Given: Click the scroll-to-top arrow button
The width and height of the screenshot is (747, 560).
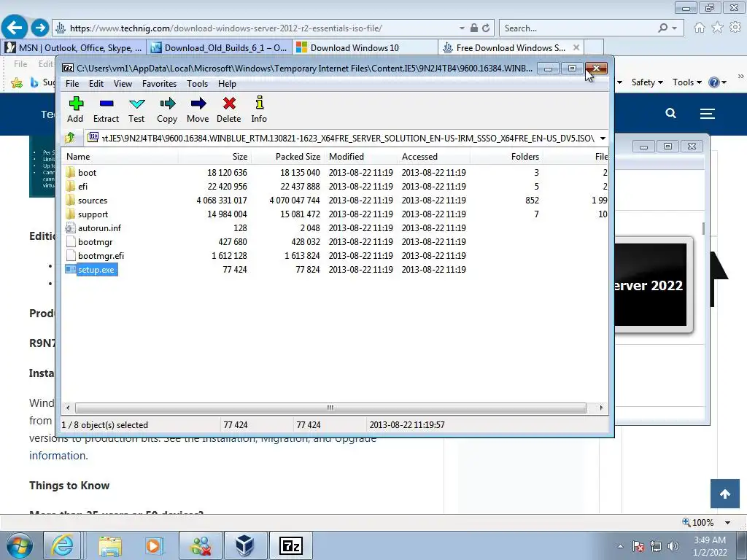Looking at the screenshot, I should 724,494.
